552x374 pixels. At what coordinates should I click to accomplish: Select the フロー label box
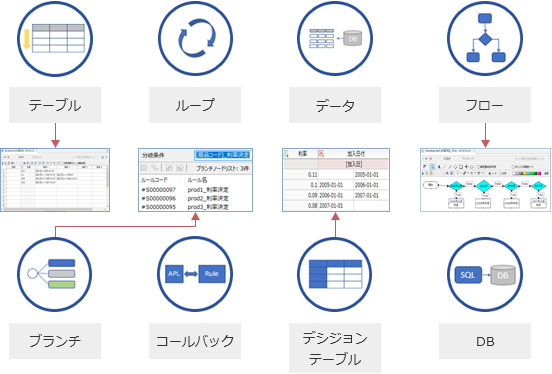tap(485, 105)
